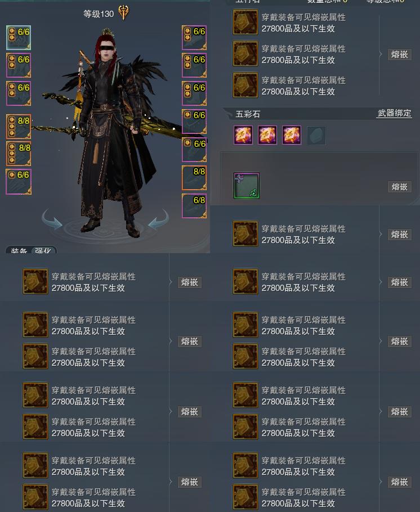
Task: Select the right-column 8/8 equipment slot
Action: [x=194, y=178]
